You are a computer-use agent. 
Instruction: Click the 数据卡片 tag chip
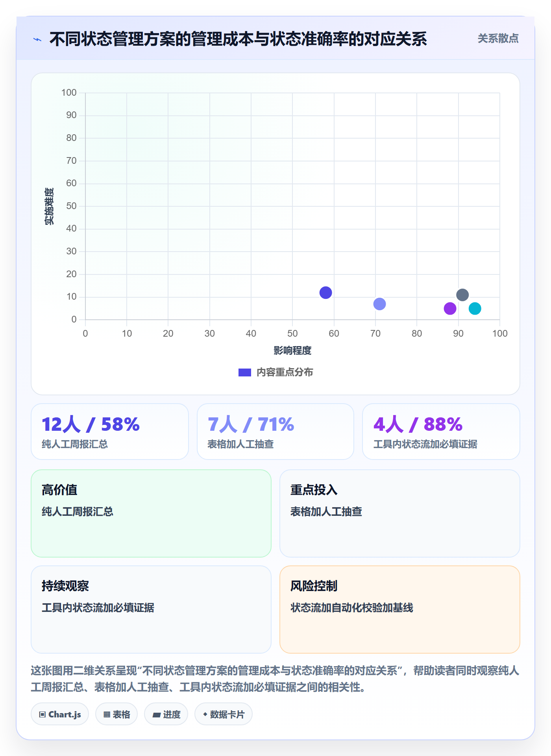click(224, 714)
